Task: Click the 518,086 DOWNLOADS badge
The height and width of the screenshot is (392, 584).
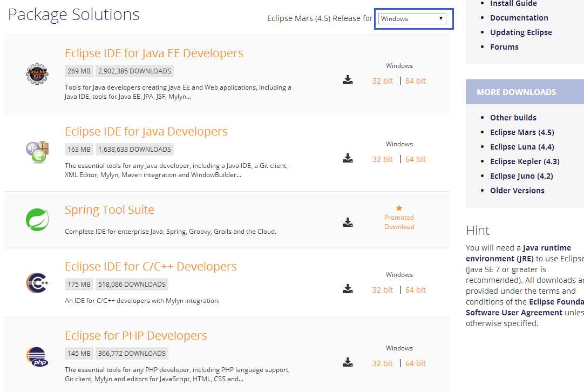Action: 132,285
